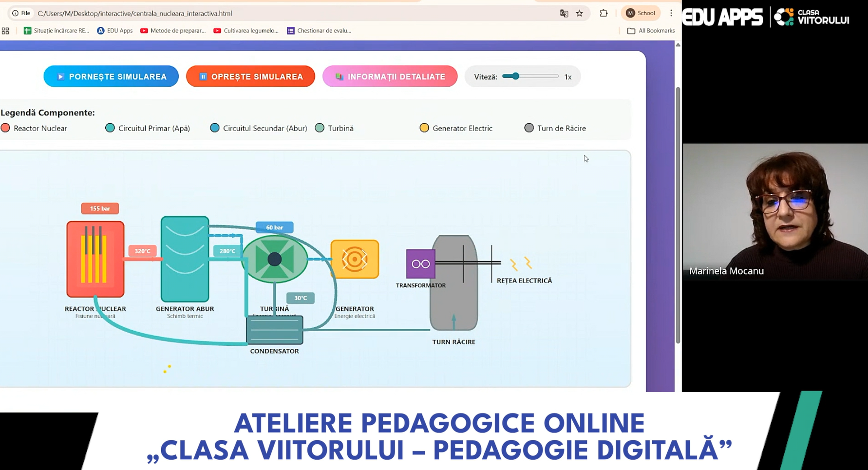
Task: Open Metode de preparar bookmark
Action: tap(173, 31)
